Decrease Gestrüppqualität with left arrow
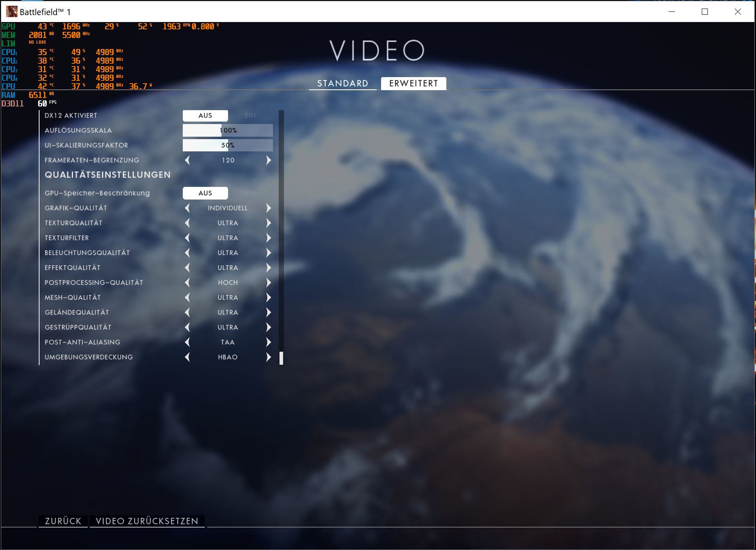This screenshot has width=756, height=550. [187, 327]
